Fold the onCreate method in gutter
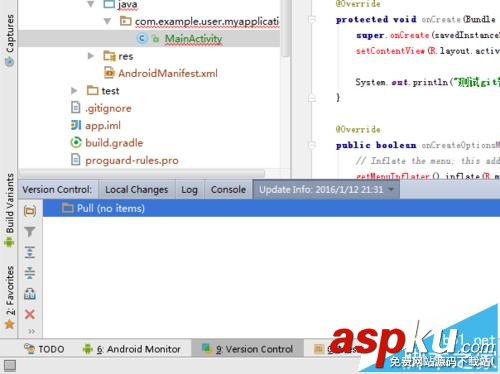The image size is (500, 374). 312,20
